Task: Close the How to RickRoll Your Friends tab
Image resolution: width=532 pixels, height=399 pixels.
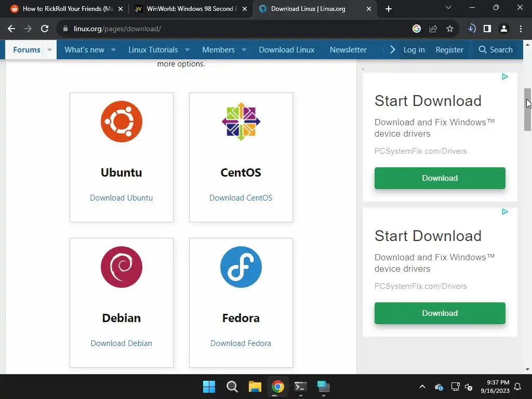Action: coord(121,9)
